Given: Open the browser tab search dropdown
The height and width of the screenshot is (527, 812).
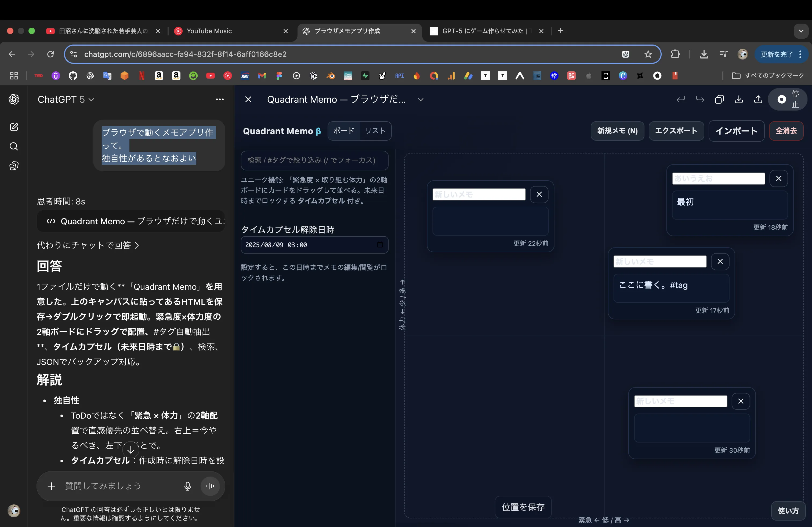Looking at the screenshot, I should click(x=802, y=31).
